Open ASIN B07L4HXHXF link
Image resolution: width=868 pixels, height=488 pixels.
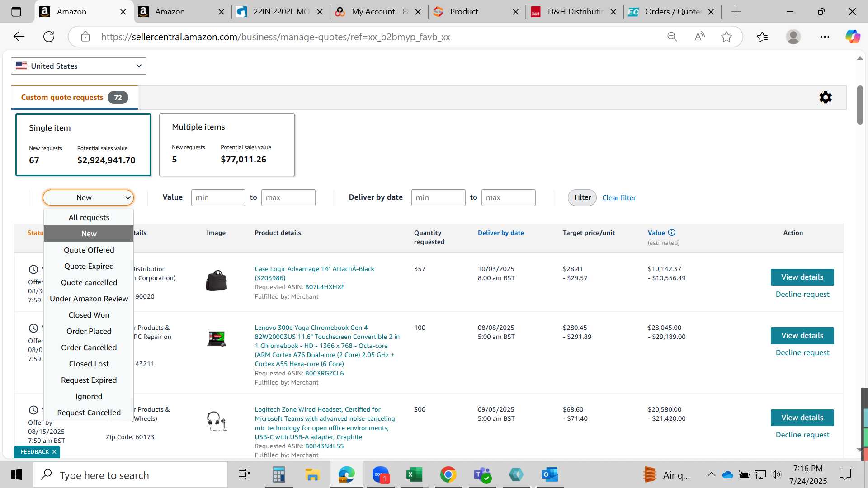[x=325, y=287]
